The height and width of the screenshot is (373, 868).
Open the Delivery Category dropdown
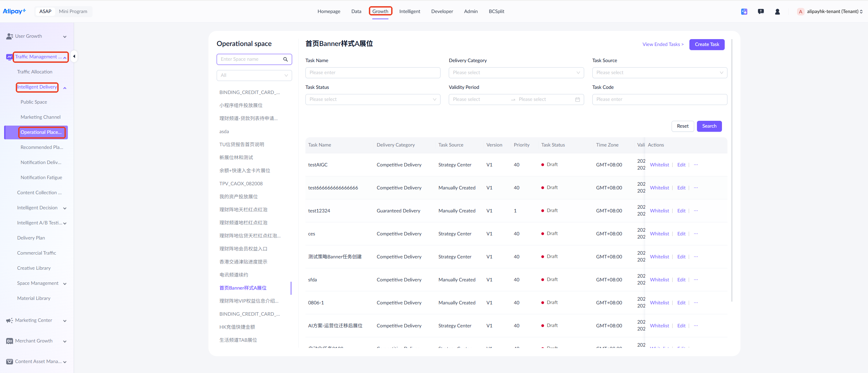516,73
